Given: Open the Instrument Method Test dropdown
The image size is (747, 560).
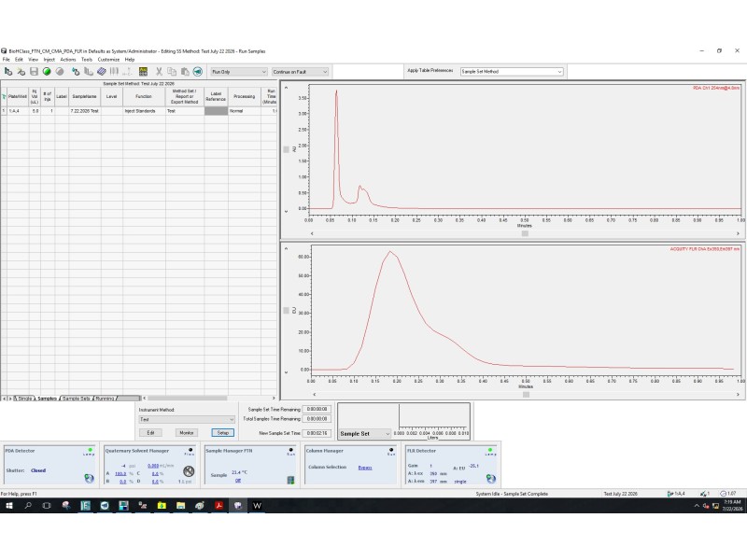Looking at the screenshot, I should click(186, 419).
